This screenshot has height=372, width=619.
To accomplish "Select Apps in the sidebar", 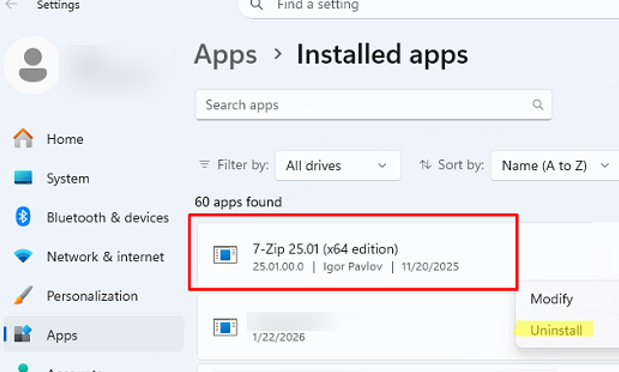I will (94, 335).
